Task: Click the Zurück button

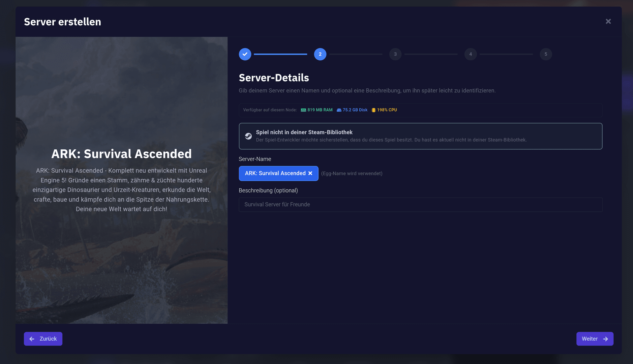Action: click(43, 339)
